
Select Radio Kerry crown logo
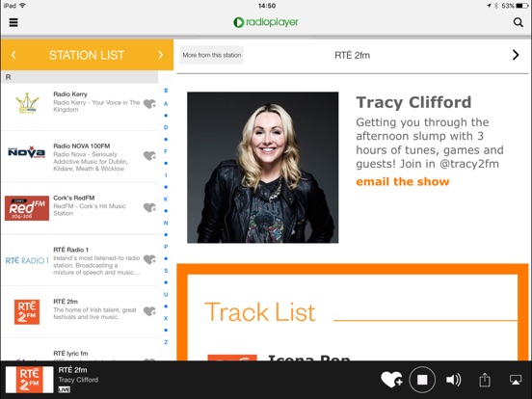[x=27, y=103]
